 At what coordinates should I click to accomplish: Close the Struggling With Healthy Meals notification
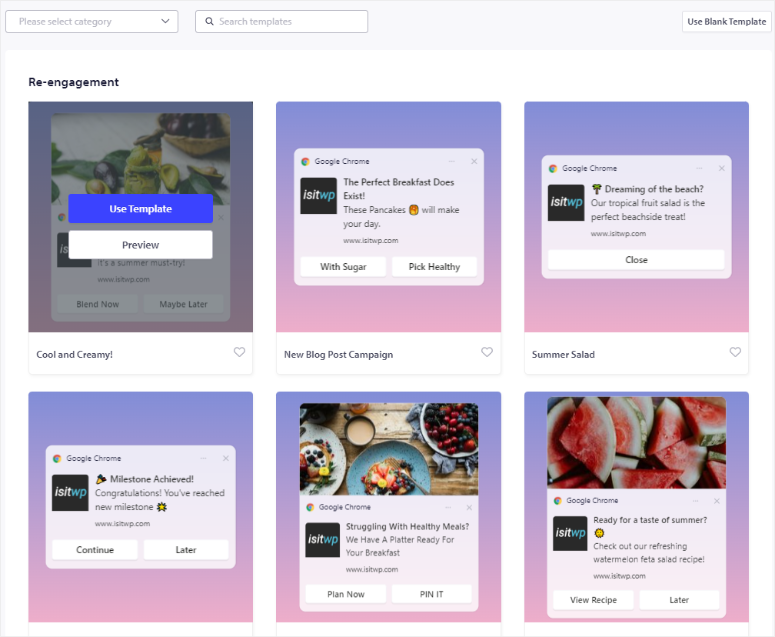click(469, 508)
